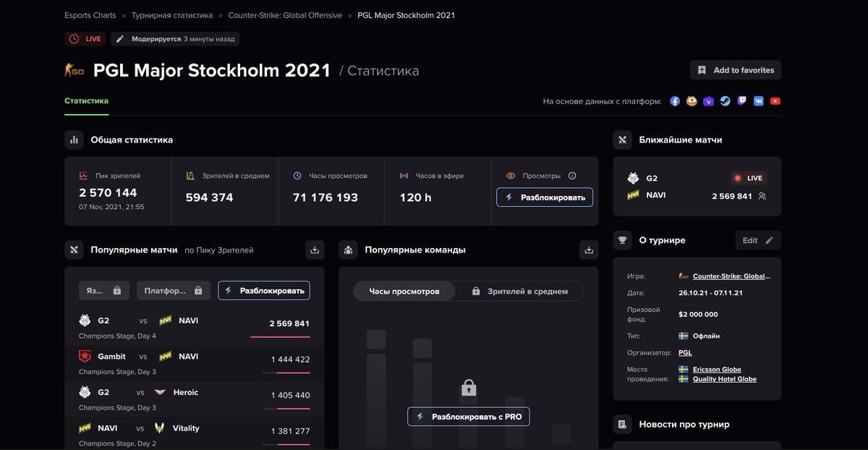Image resolution: width=868 pixels, height=450 pixels.
Task: Click the PGL Major Stockholm 2021 breadcrumb
Action: pyautogui.click(x=407, y=15)
